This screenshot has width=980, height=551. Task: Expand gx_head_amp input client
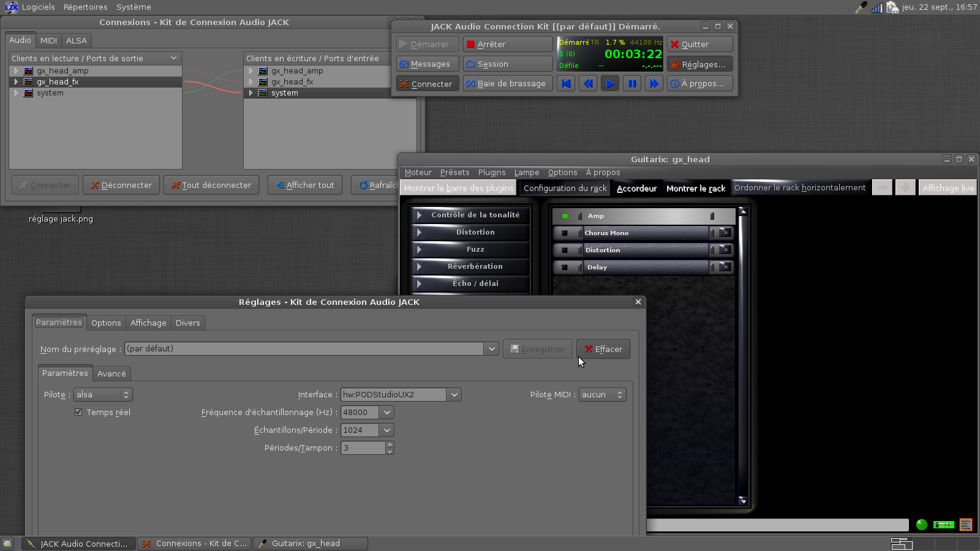click(x=251, y=71)
